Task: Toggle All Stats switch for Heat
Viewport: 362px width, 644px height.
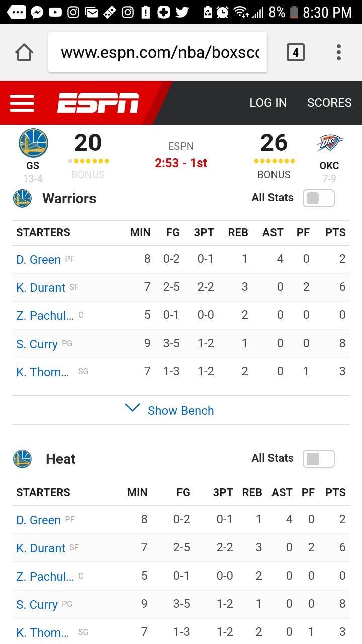Action: 318,459
